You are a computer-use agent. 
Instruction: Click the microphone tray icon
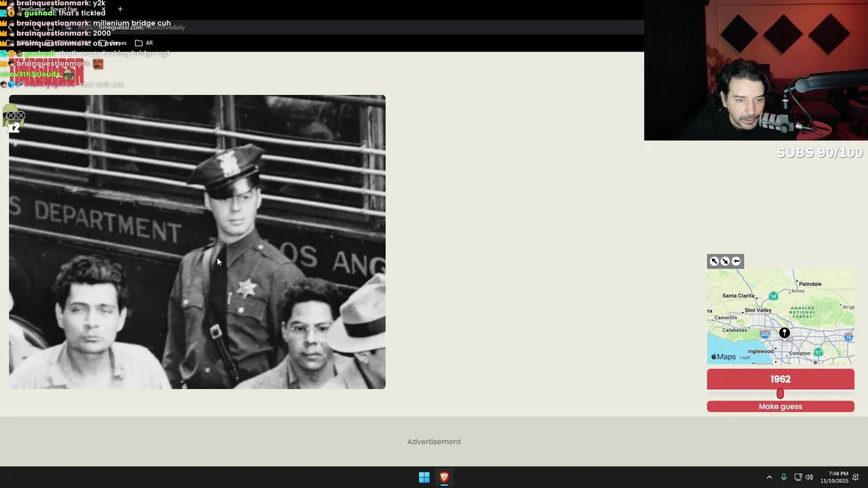(x=784, y=477)
